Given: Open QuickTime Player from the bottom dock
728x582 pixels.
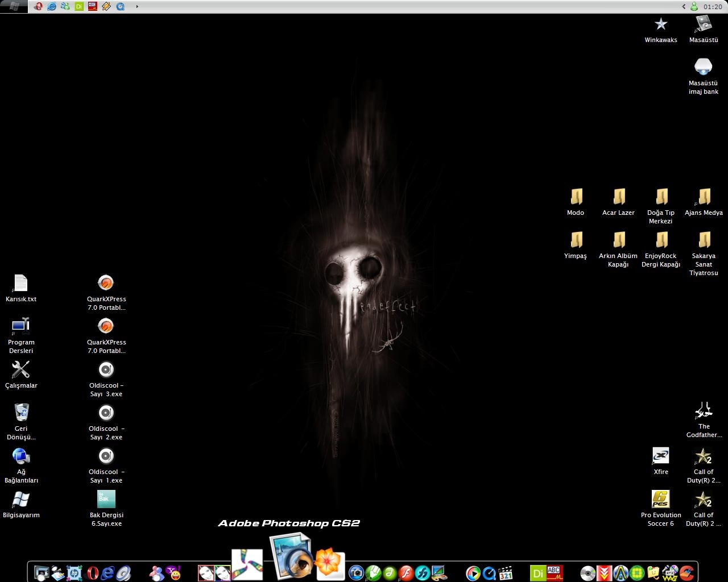Looking at the screenshot, I should (x=490, y=573).
